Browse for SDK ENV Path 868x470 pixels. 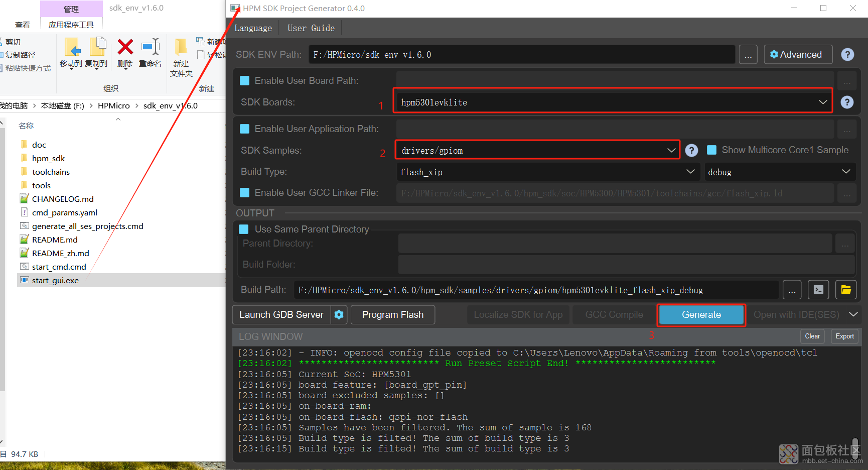click(x=748, y=54)
